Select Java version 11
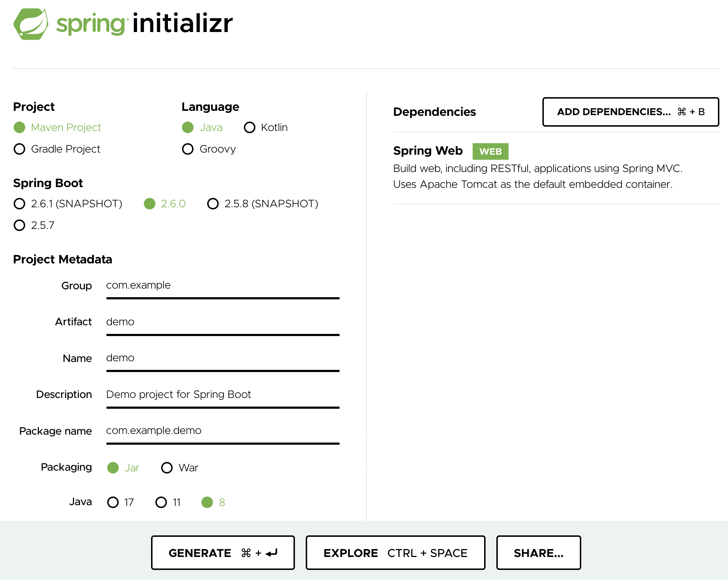The width and height of the screenshot is (728, 580). (161, 502)
